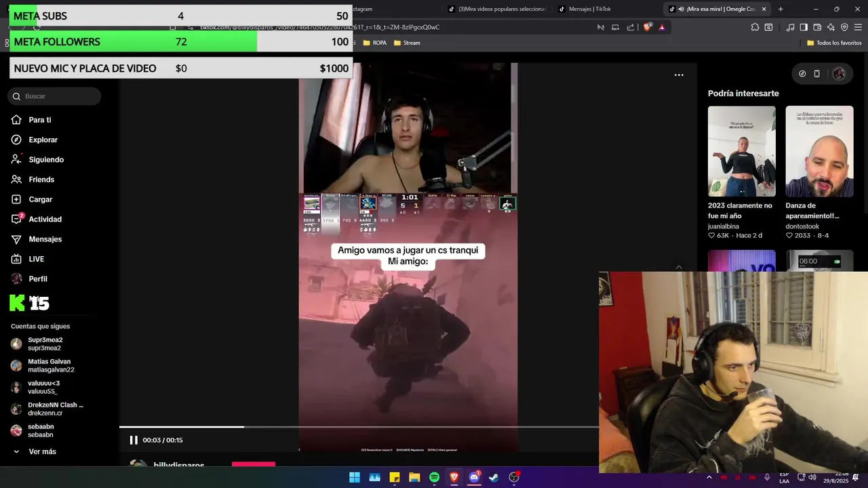Click the phone app icon near avatar
868x488 pixels.
point(816,74)
